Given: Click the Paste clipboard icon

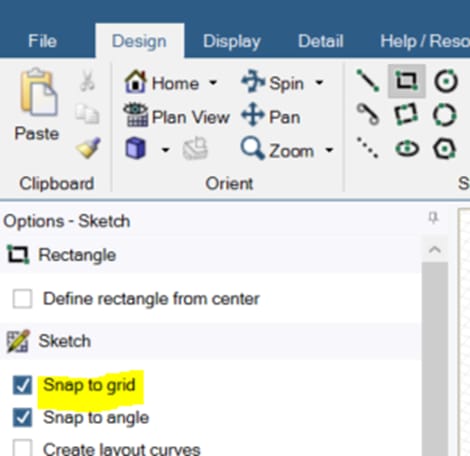Looking at the screenshot, I should (38, 92).
